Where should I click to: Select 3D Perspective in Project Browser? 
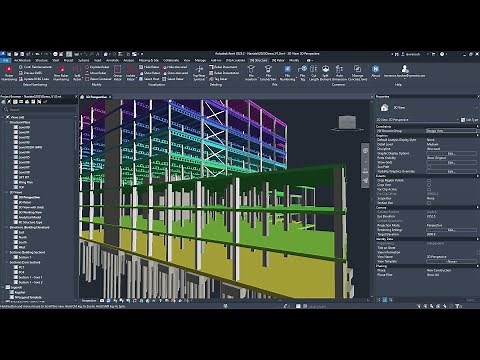pos(29,197)
